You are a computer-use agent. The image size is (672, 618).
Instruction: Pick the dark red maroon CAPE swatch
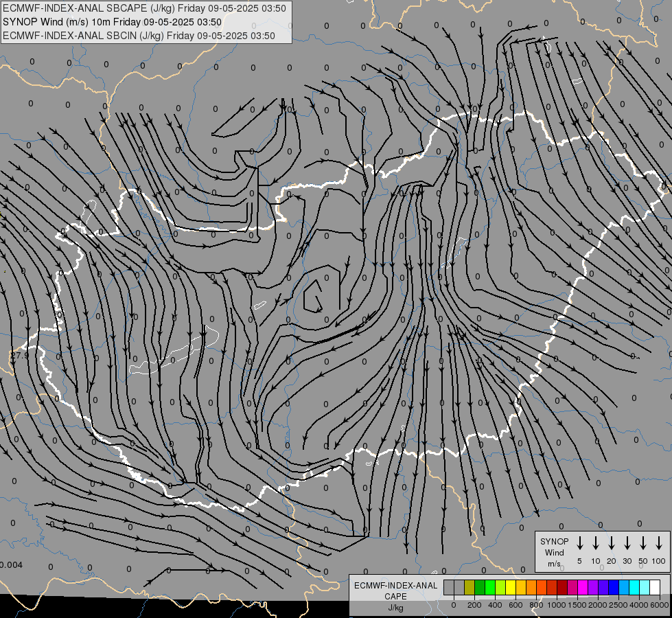click(x=562, y=588)
